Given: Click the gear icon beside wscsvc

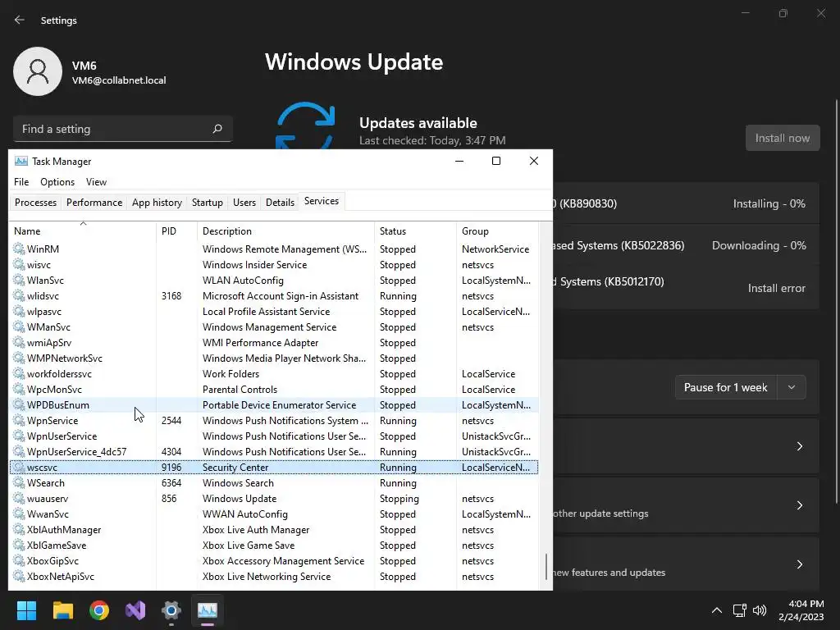Looking at the screenshot, I should [x=19, y=467].
